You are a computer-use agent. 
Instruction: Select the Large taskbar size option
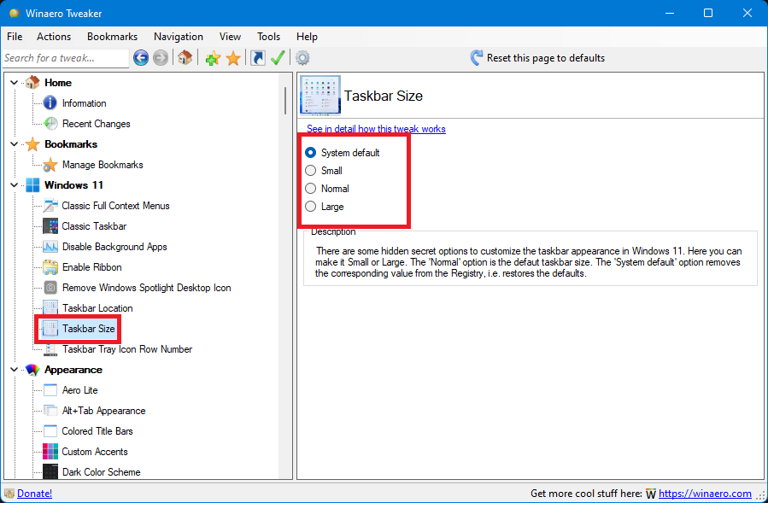(x=310, y=207)
